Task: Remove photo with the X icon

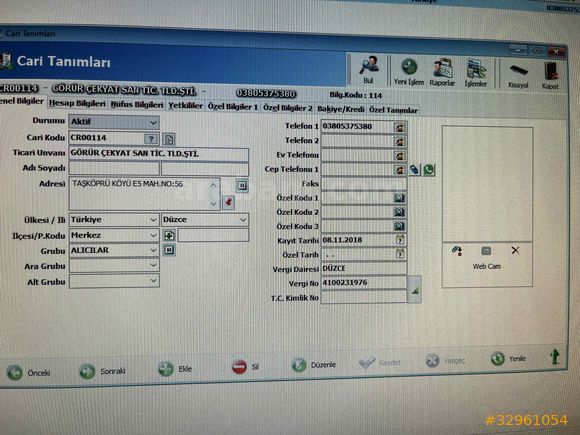Action: pyautogui.click(x=515, y=250)
